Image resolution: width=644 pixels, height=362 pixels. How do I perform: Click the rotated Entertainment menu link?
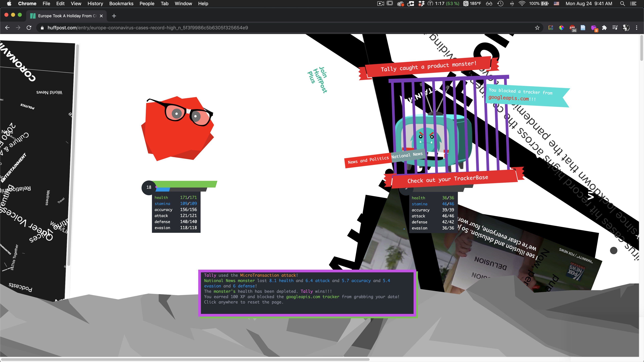tap(13, 168)
